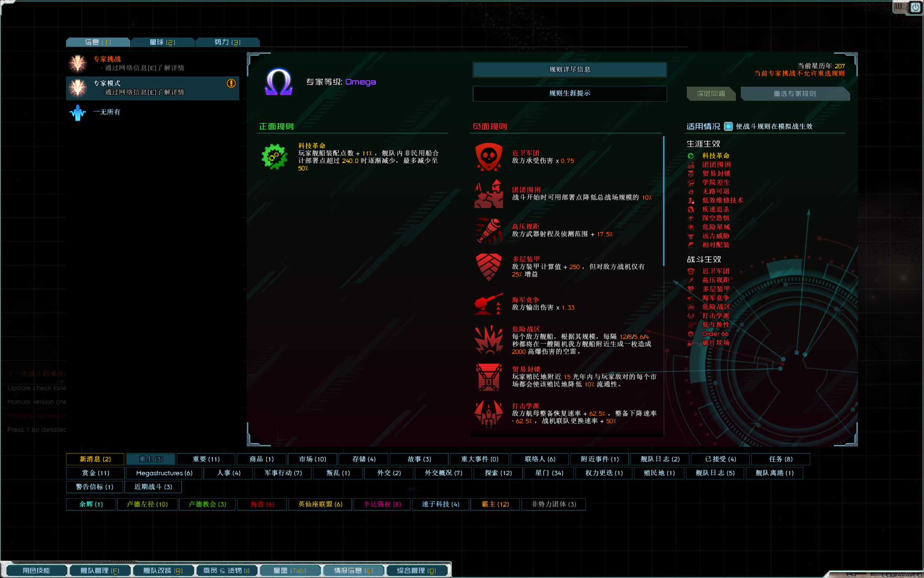Click the 重选专家规则 button
The height and width of the screenshot is (578, 924).
794,94
